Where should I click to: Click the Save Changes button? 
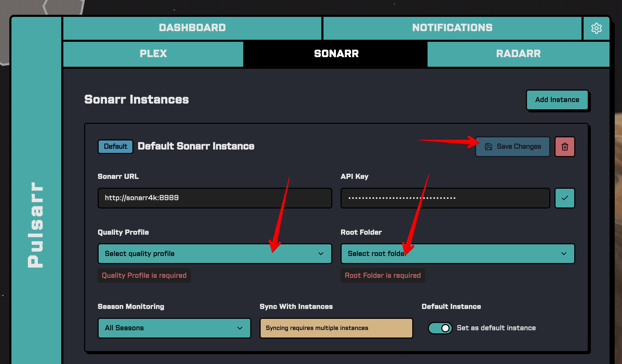(x=512, y=147)
